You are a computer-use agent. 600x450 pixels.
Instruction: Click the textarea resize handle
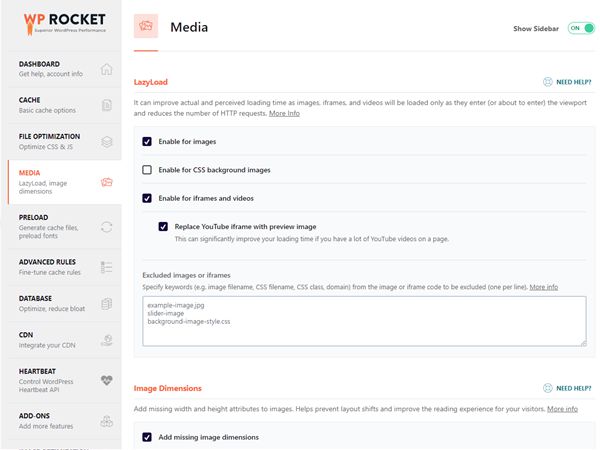pyautogui.click(x=583, y=343)
